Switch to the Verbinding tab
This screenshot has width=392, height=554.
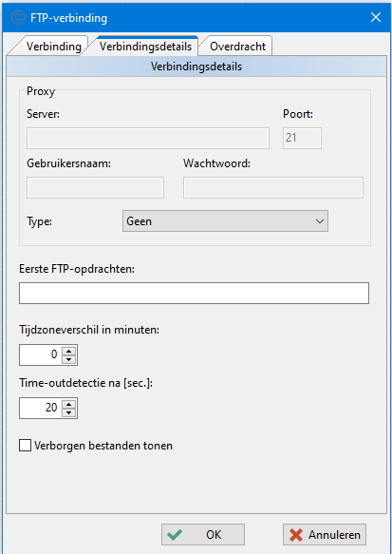click(54, 47)
